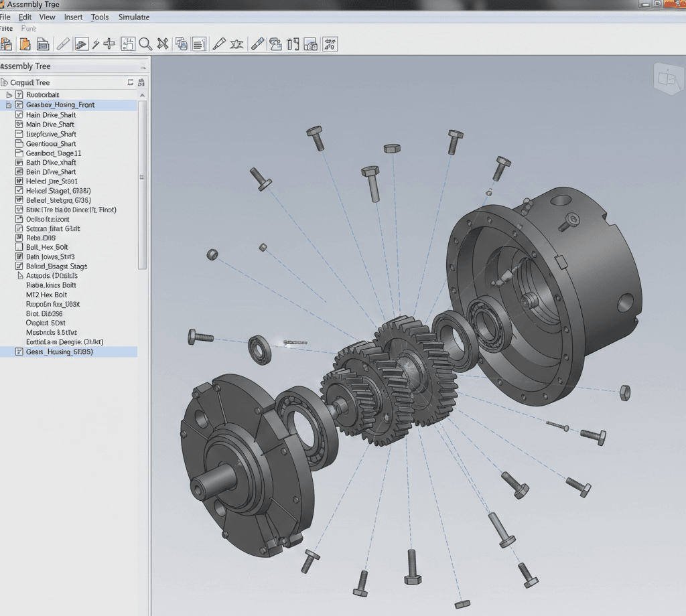This screenshot has width=686, height=616.
Task: Click the grid layout toolbar icon
Action: click(127, 44)
